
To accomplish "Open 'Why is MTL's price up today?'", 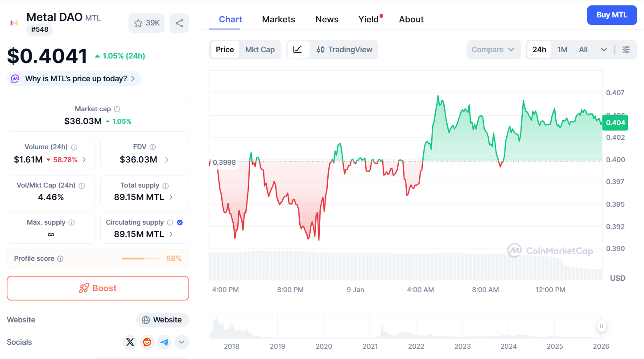I will [74, 79].
